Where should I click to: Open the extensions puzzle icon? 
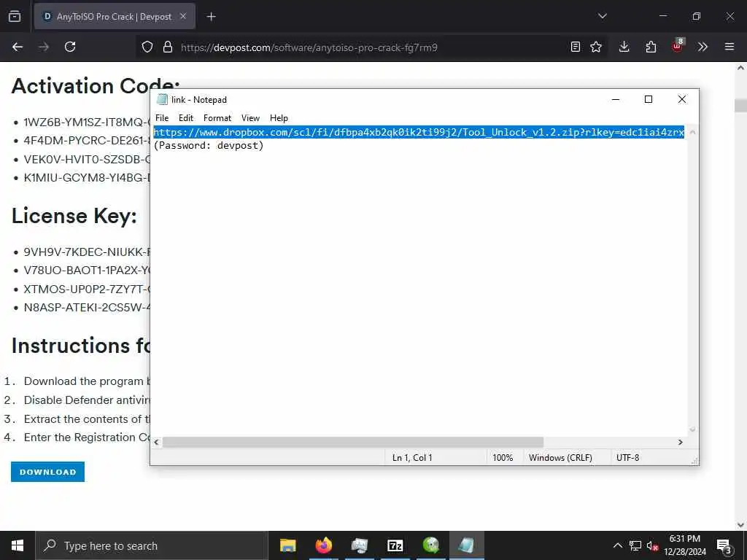651,47
